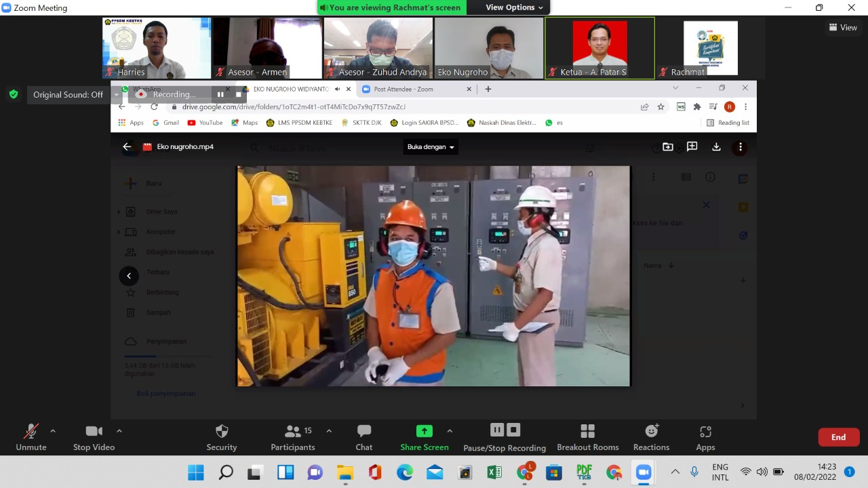Viewport: 868px width, 488px height.
Task: Open Breakout Rooms
Action: tap(588, 438)
